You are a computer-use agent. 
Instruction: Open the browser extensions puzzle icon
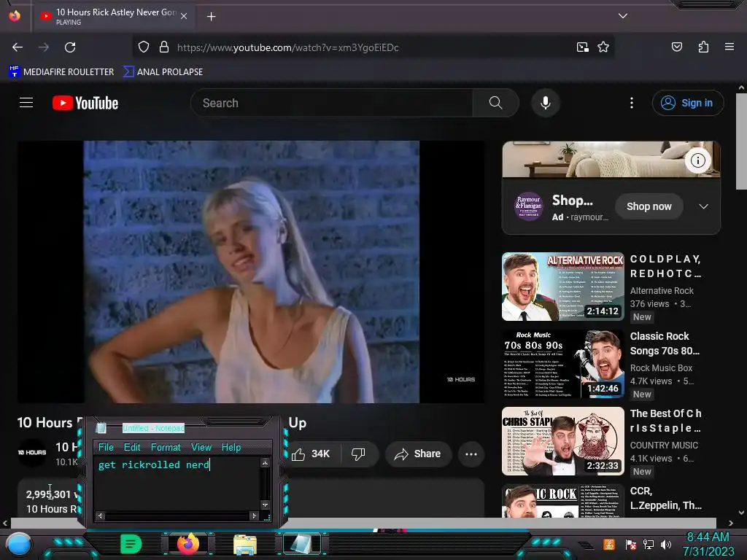click(x=703, y=47)
